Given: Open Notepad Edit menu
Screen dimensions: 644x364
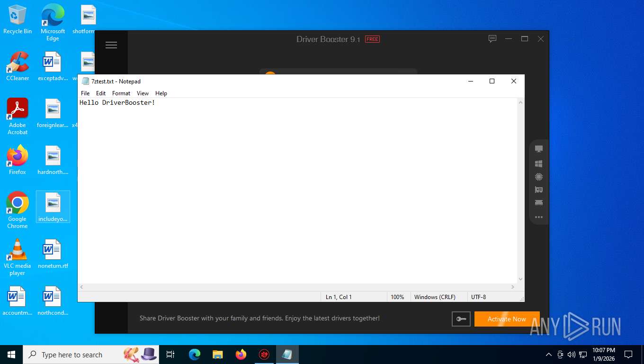Looking at the screenshot, I should (101, 93).
